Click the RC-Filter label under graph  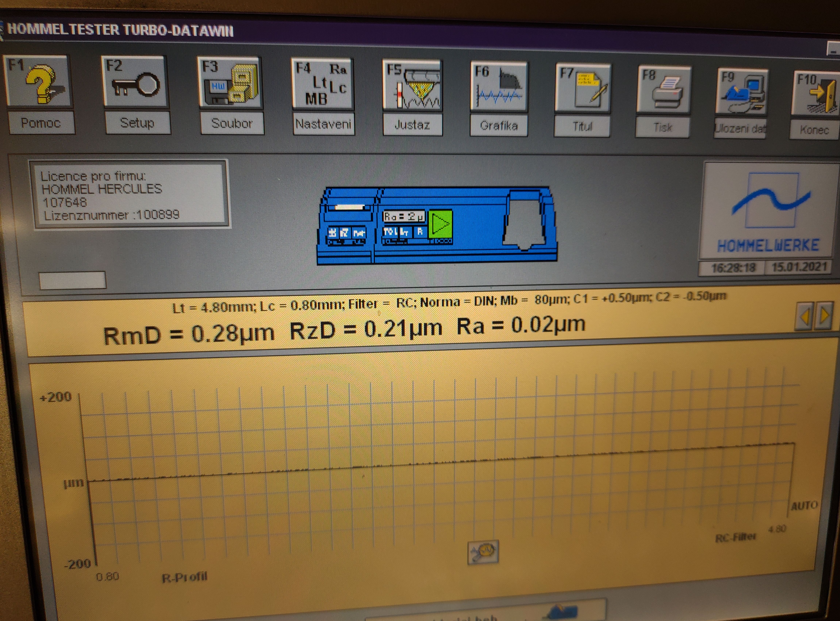click(x=735, y=538)
